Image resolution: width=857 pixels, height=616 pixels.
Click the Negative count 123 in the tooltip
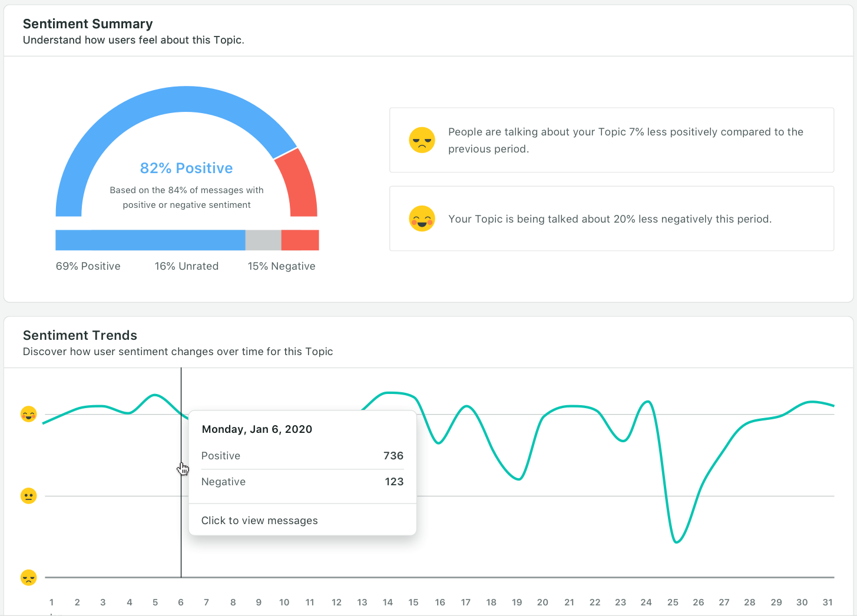pyautogui.click(x=394, y=482)
